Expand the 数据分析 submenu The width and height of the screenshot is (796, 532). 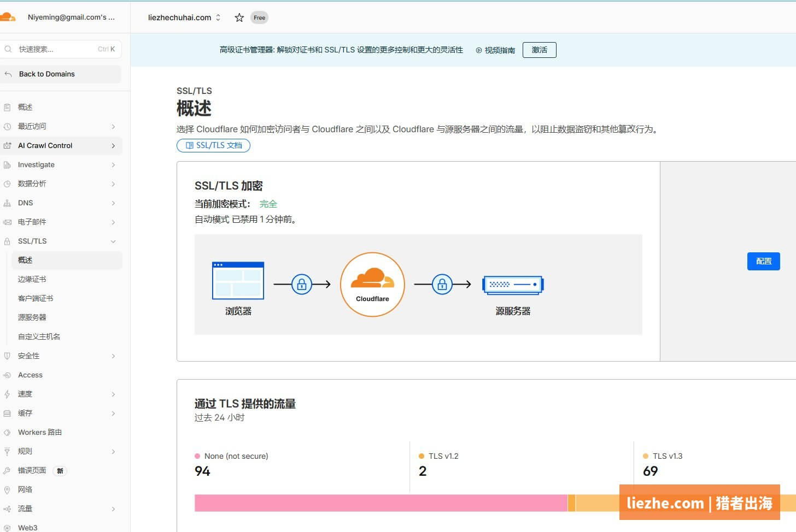click(113, 184)
